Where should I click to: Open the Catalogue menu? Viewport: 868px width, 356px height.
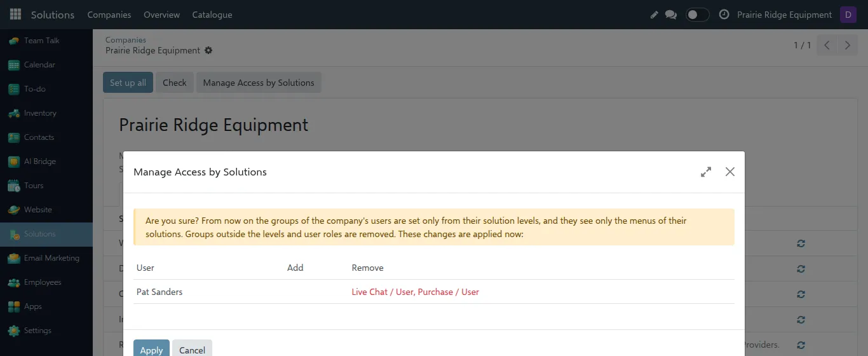(212, 15)
